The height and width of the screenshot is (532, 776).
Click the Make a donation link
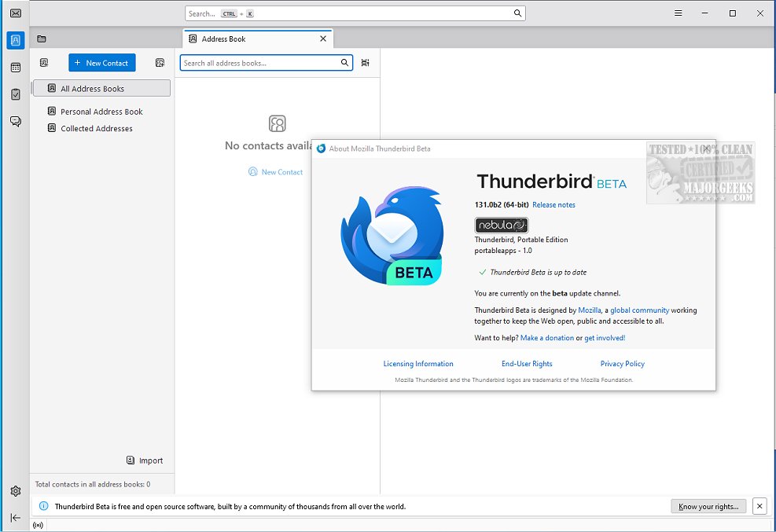[x=547, y=338]
